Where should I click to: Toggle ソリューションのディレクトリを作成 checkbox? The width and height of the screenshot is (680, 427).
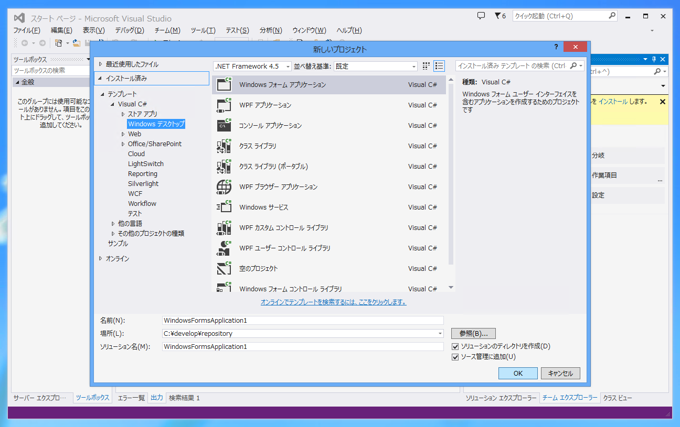(x=455, y=346)
